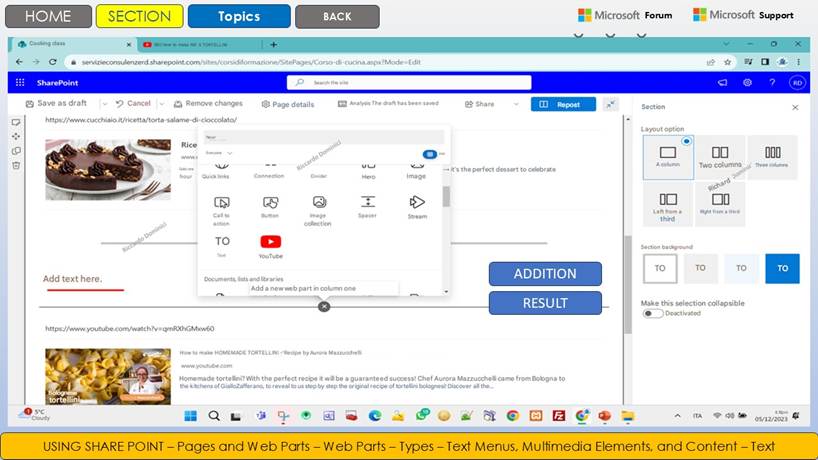Click the RESULT button
The width and height of the screenshot is (818, 460).
545,303
